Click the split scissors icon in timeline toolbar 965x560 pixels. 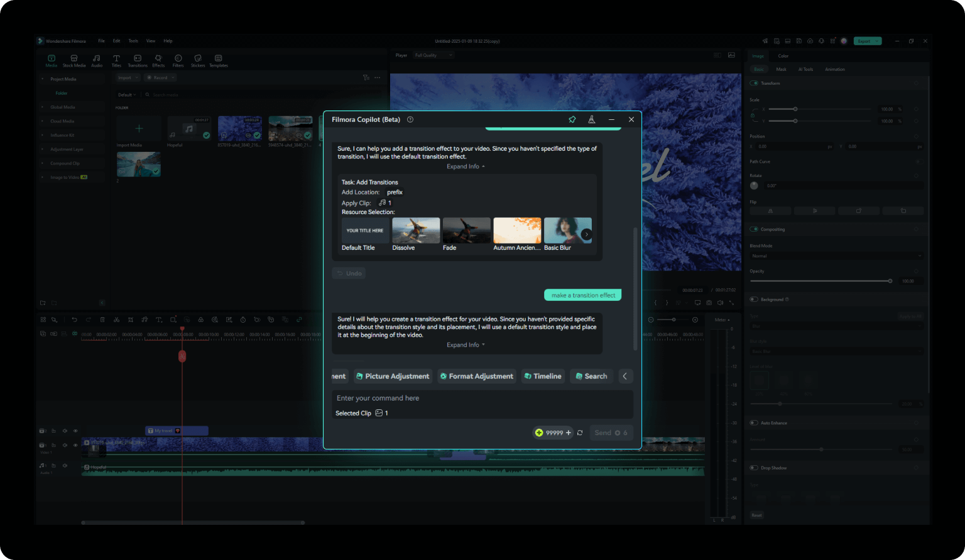[116, 320]
